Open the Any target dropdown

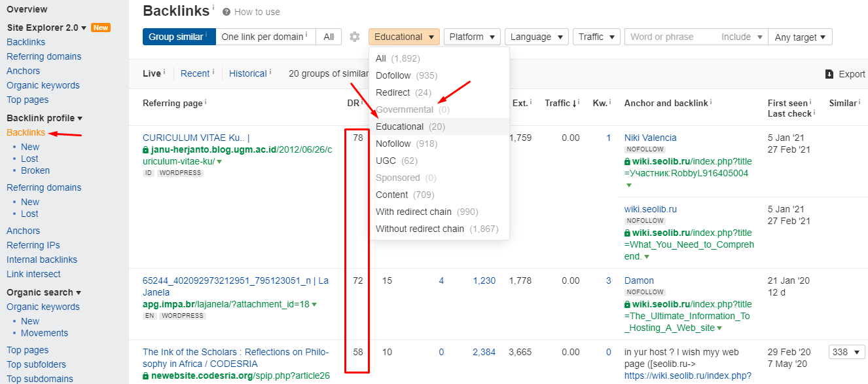(x=800, y=37)
